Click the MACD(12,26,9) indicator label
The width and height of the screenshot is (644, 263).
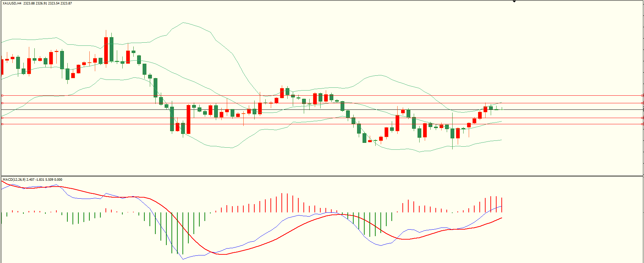[14, 180]
